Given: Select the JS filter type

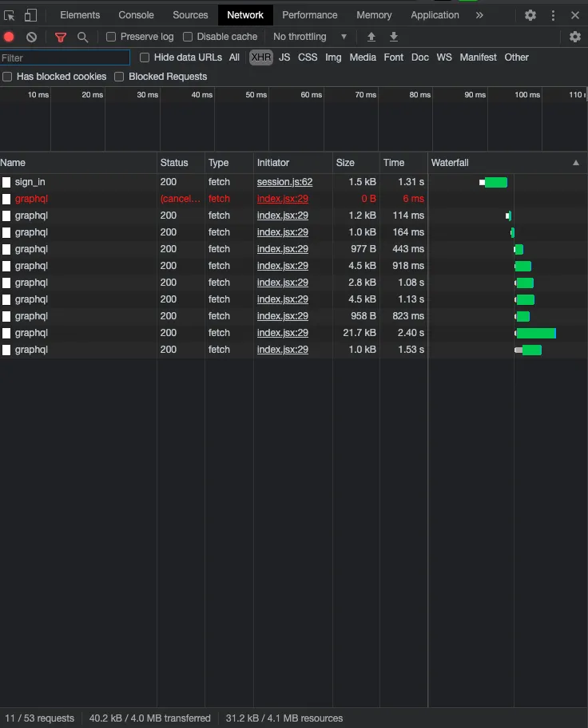Looking at the screenshot, I should pyautogui.click(x=284, y=57).
